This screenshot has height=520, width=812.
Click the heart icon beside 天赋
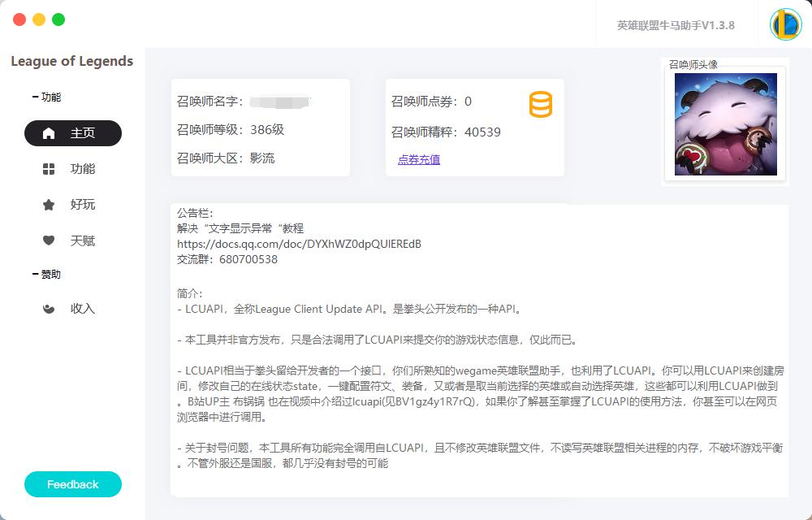coord(49,240)
